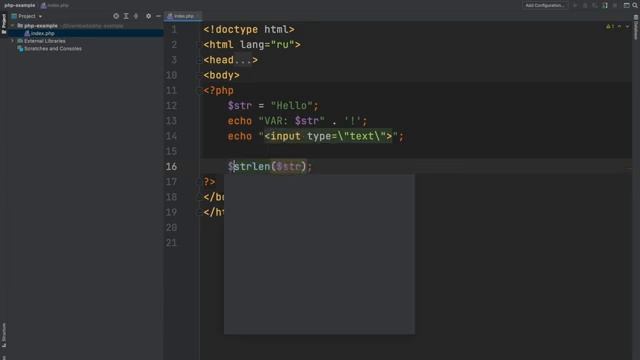
Task: Click the warning indicator in editor corner
Action: point(610,26)
